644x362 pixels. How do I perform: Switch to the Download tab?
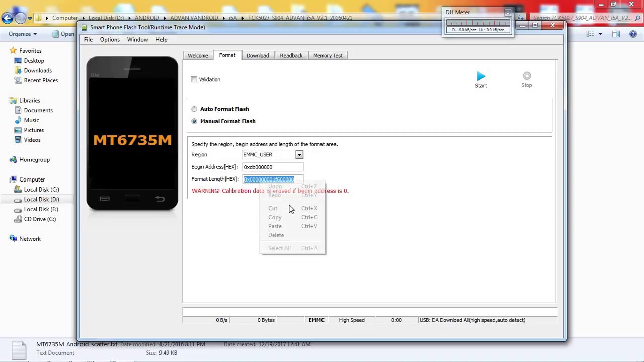[258, 56]
